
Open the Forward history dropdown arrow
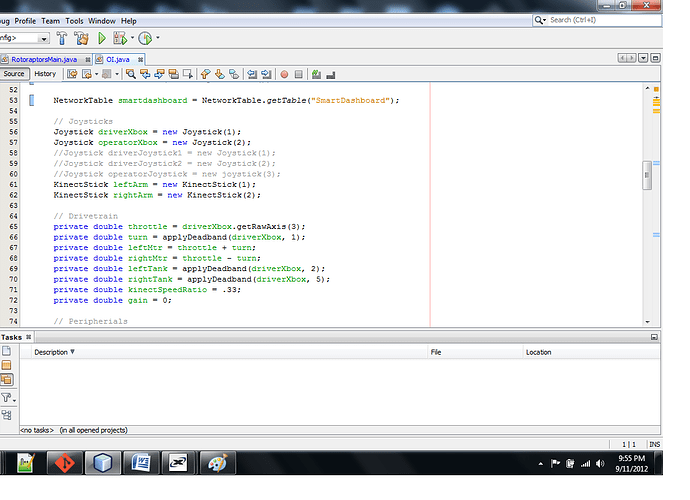coord(117,74)
